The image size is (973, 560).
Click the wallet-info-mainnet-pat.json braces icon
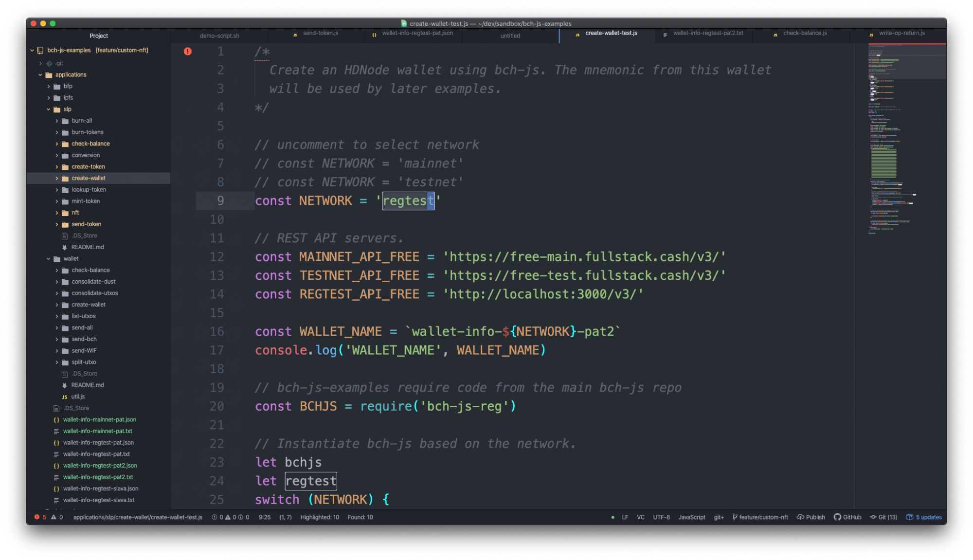(56, 420)
